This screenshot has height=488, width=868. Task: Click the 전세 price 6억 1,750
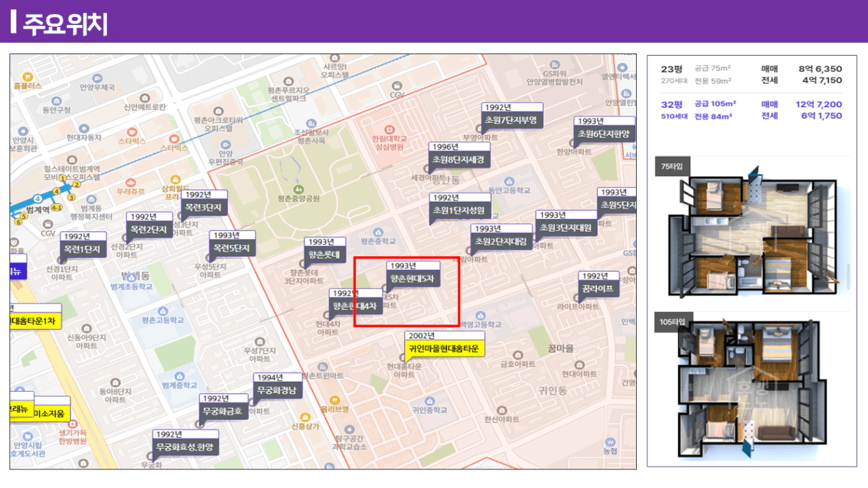820,116
